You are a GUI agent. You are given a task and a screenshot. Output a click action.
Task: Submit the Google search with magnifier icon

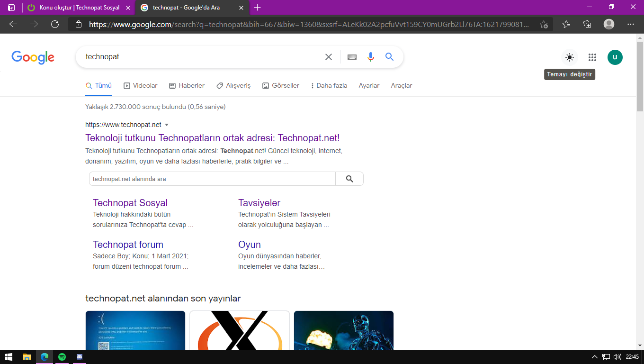pyautogui.click(x=390, y=57)
